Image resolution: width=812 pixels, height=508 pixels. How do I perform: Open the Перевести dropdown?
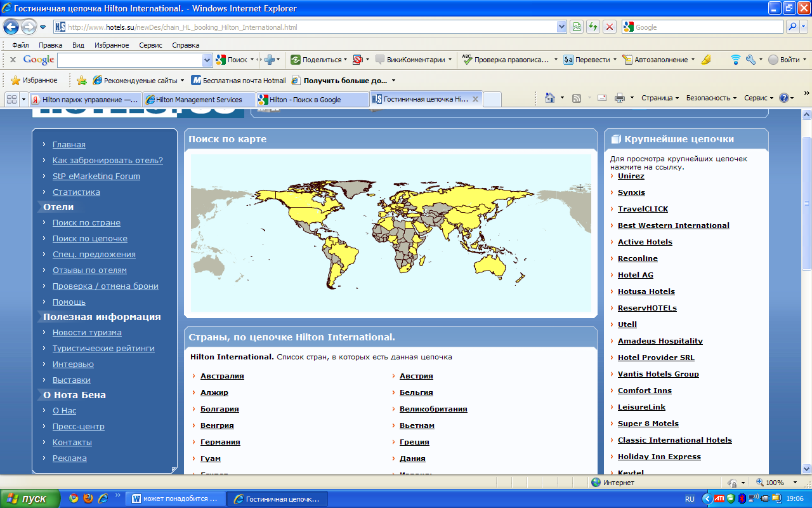click(615, 60)
